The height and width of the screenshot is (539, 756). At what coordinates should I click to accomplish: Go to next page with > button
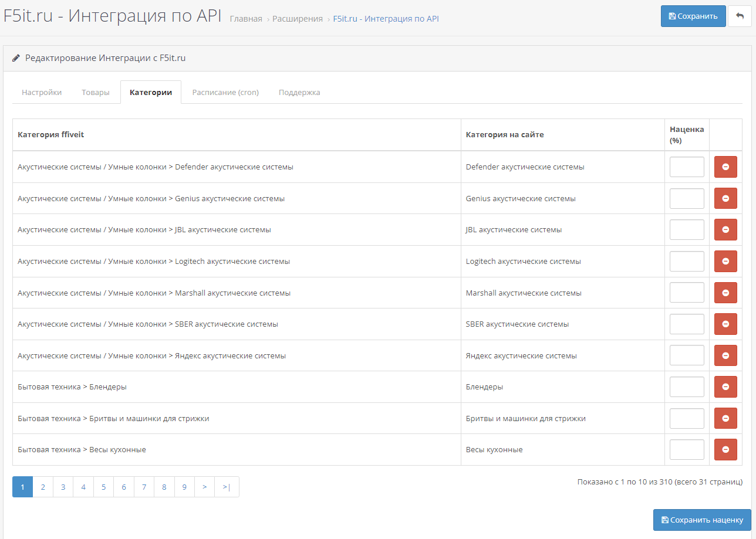pyautogui.click(x=204, y=487)
